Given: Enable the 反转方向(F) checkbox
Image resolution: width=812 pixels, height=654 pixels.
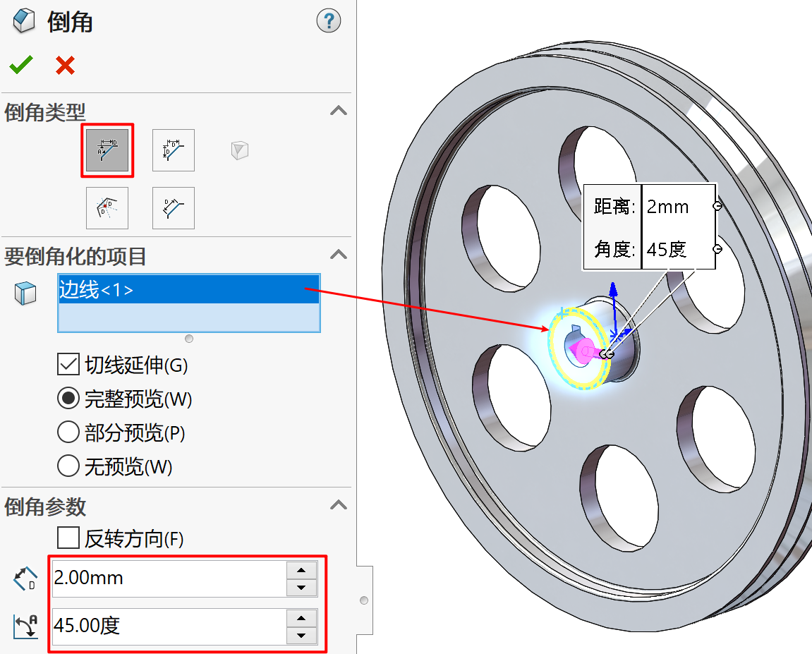Looking at the screenshot, I should click(68, 539).
